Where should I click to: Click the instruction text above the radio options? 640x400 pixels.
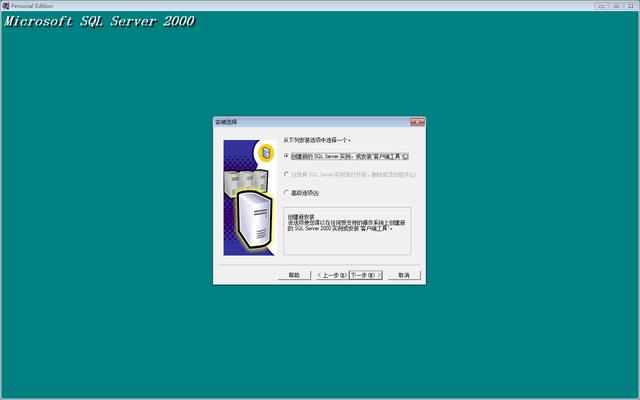point(317,140)
